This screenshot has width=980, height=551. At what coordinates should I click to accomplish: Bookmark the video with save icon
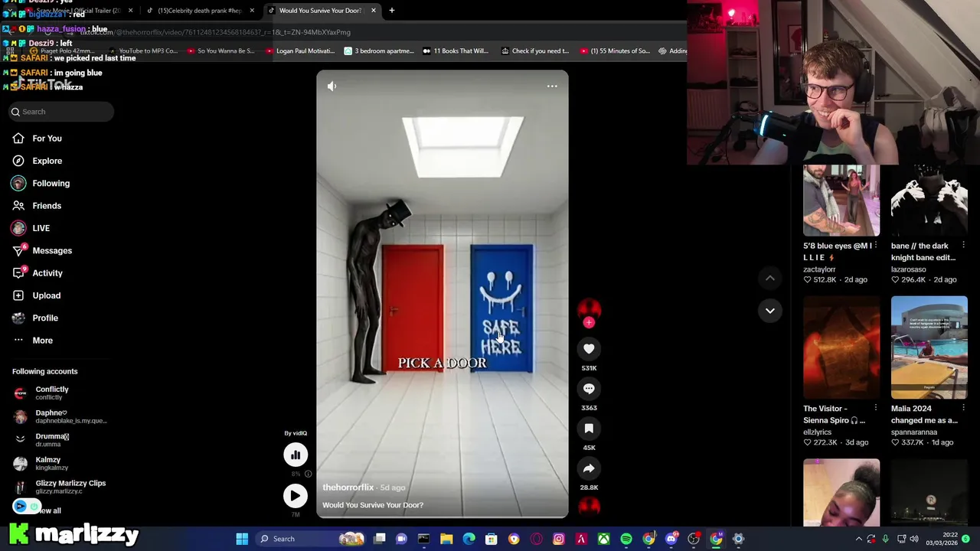coord(589,429)
